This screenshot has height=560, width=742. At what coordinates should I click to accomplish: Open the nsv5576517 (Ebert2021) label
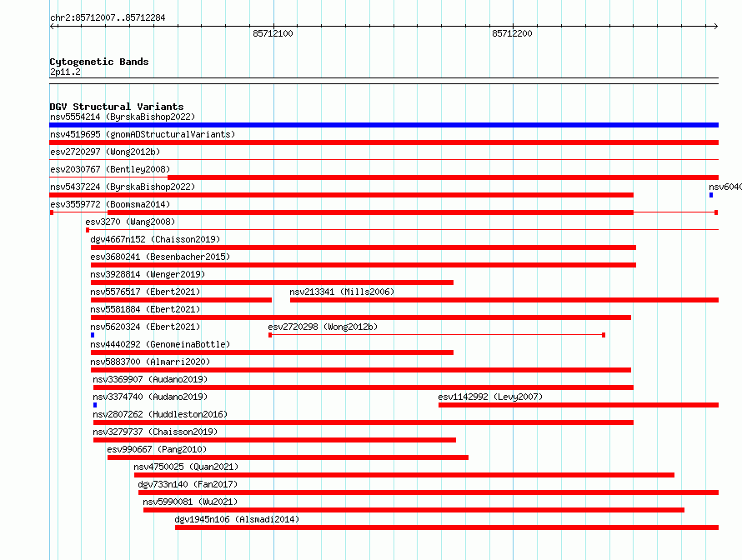point(145,292)
